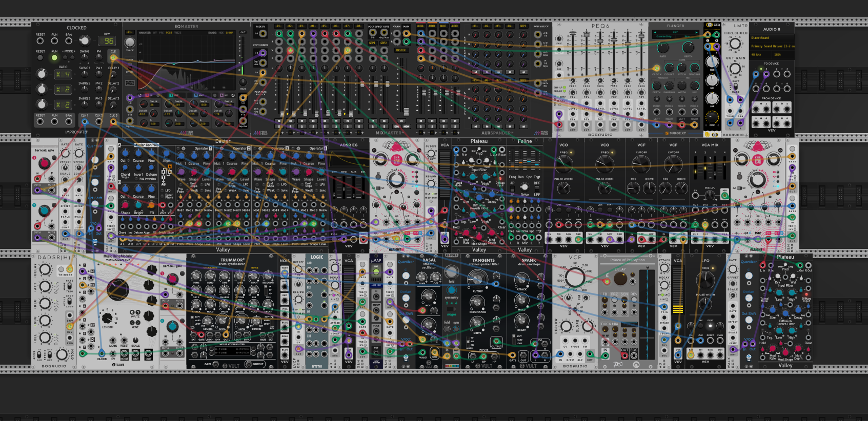
Task: Click the DEPTH knob on Flanger
Action: pyautogui.click(x=688, y=48)
